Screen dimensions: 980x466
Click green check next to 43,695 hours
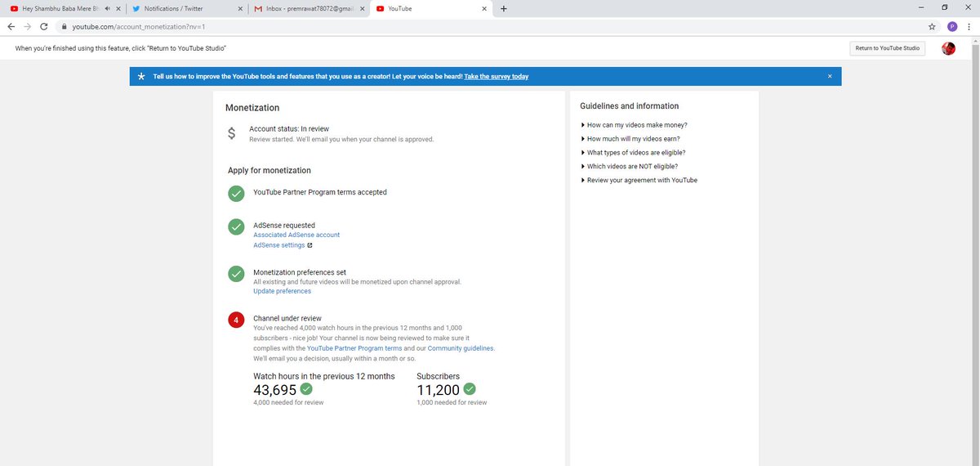tap(306, 389)
